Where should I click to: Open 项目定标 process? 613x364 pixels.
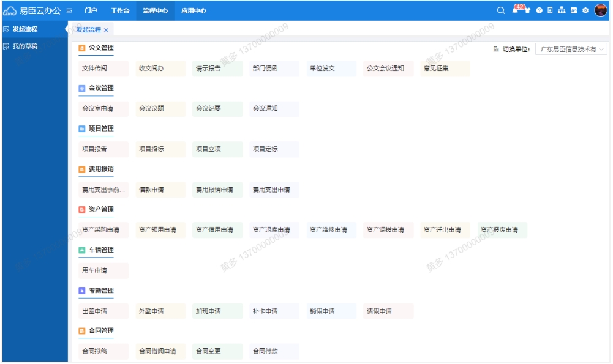click(274, 150)
